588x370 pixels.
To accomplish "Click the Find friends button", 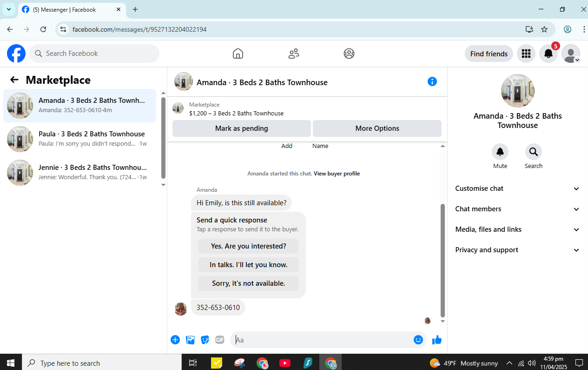I will click(x=489, y=54).
